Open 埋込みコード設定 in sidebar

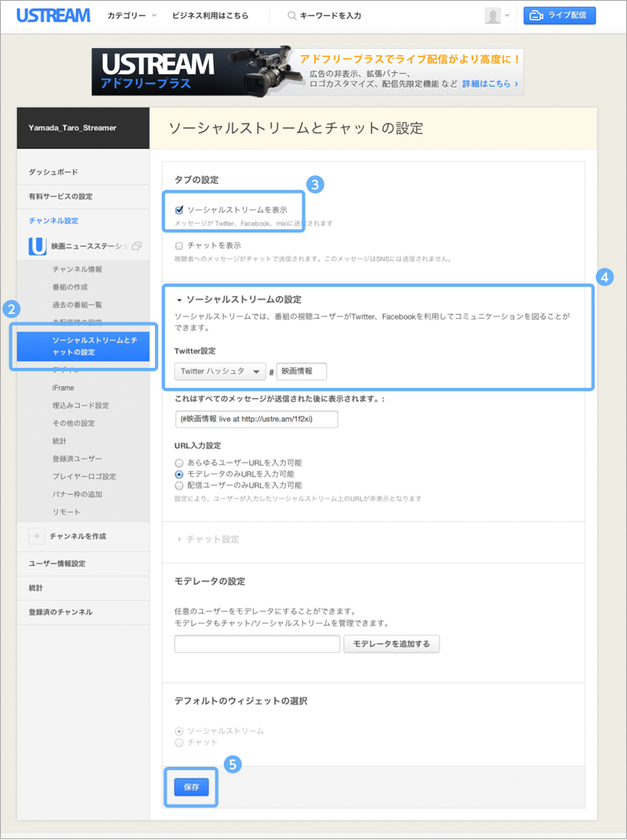(x=80, y=406)
